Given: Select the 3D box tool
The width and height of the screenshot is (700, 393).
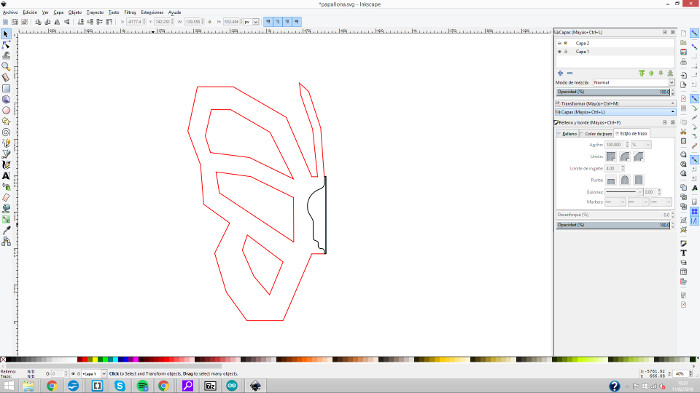Looking at the screenshot, I should click(6, 99).
